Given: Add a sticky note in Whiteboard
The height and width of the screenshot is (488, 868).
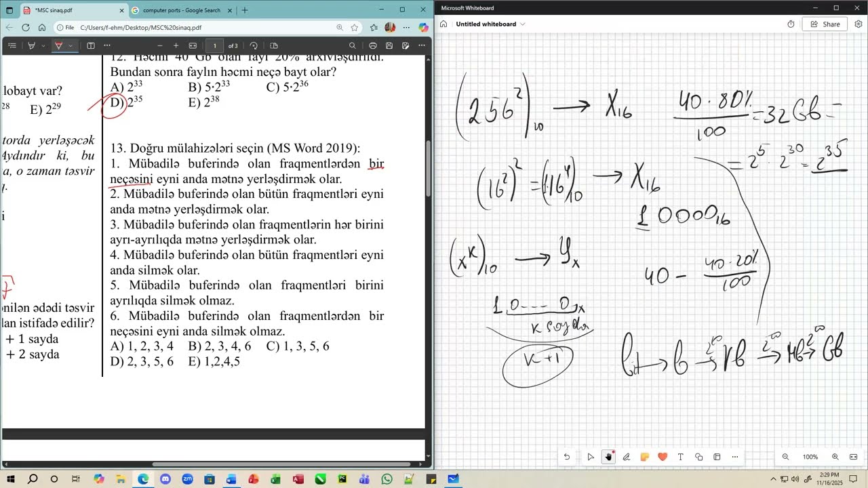Looking at the screenshot, I should 645,457.
